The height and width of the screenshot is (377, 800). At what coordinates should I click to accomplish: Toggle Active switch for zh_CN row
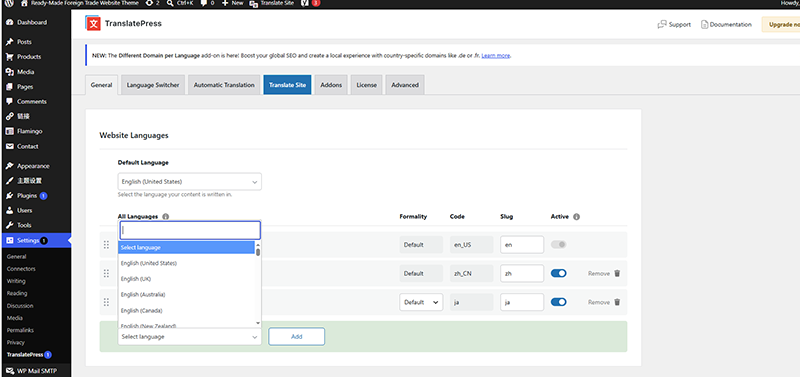pyautogui.click(x=559, y=273)
